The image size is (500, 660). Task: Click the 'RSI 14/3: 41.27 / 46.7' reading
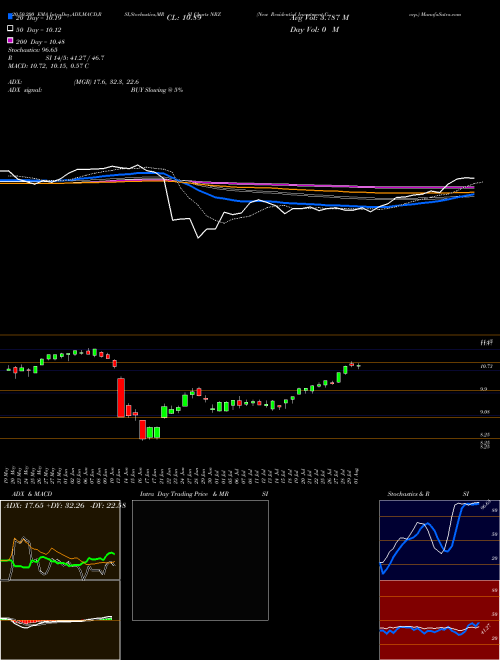pyautogui.click(x=56, y=58)
